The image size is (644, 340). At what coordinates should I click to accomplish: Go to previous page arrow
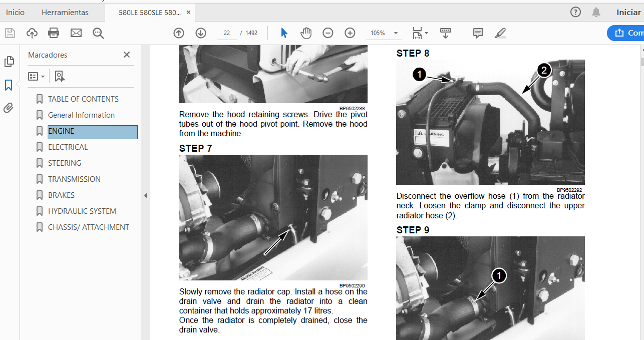pos(179,33)
